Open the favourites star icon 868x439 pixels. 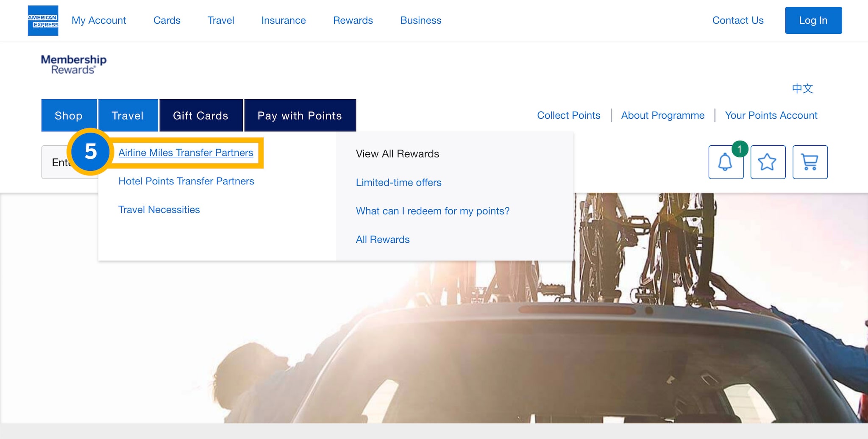(768, 162)
